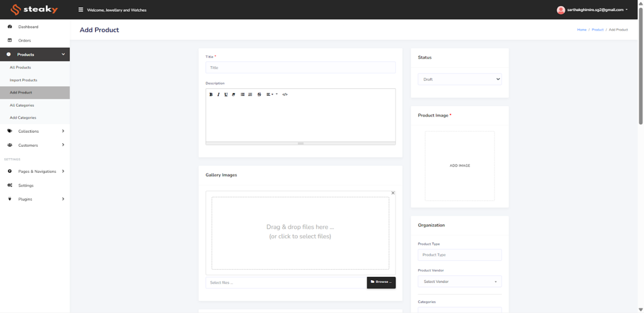644x313 pixels.
Task: Click the Home breadcrumb link
Action: (581, 30)
